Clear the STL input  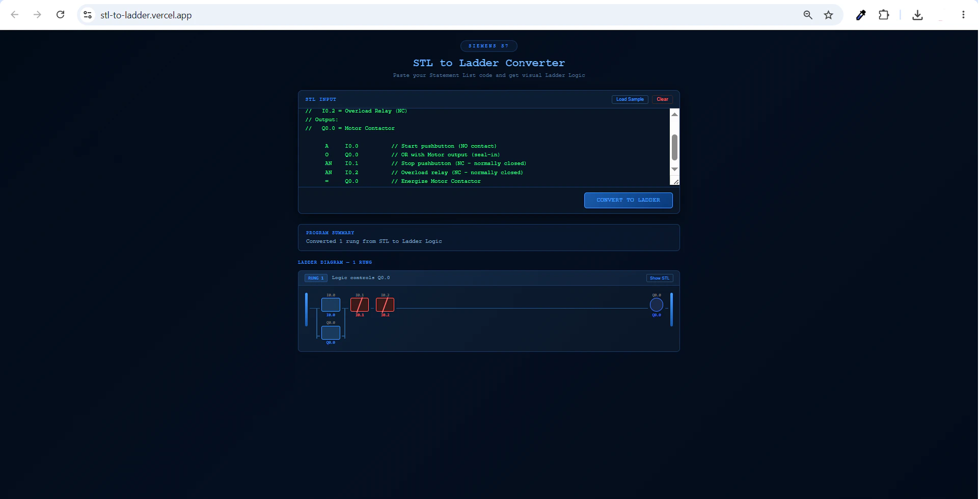pos(662,99)
